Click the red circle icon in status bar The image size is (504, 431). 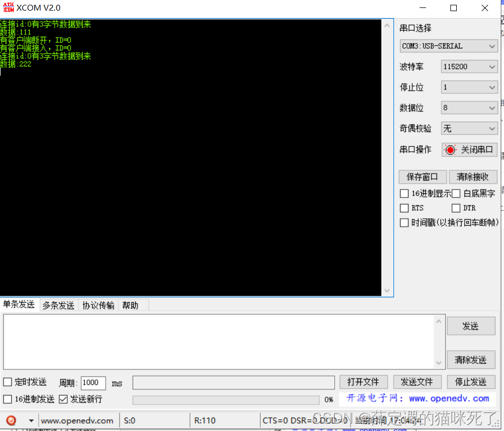(11, 420)
